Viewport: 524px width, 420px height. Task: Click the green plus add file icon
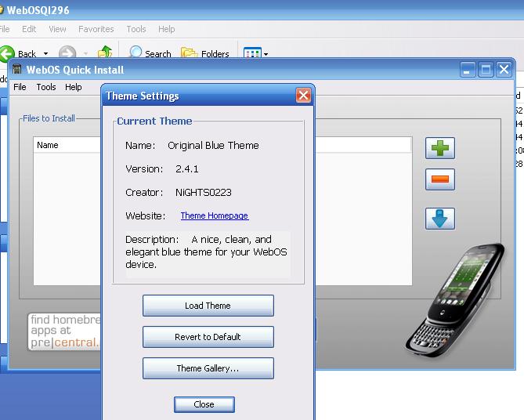point(439,148)
